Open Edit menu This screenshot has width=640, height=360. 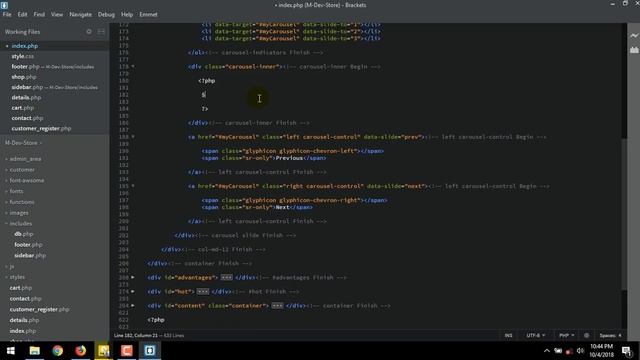click(x=22, y=14)
